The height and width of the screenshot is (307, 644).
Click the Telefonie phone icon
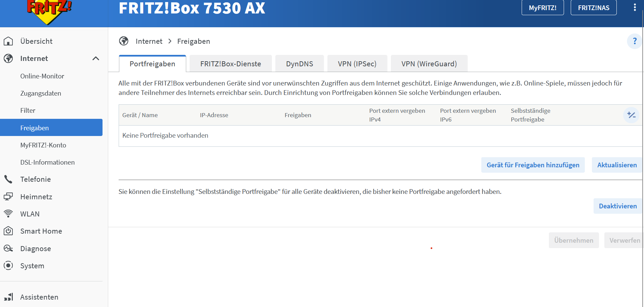click(8, 179)
